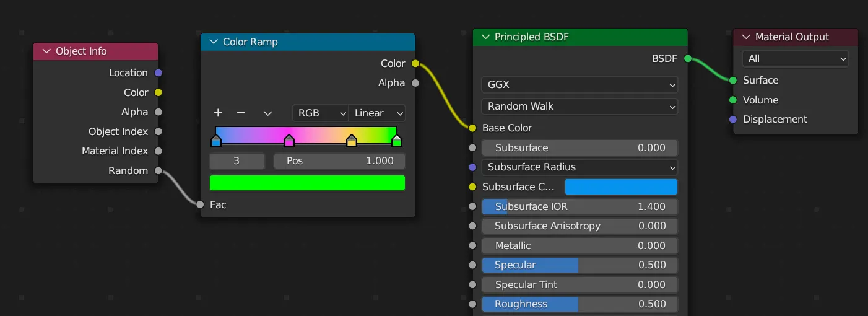Click the minus icon to remove color stop
Viewport: 868px width, 316px height.
tap(241, 113)
